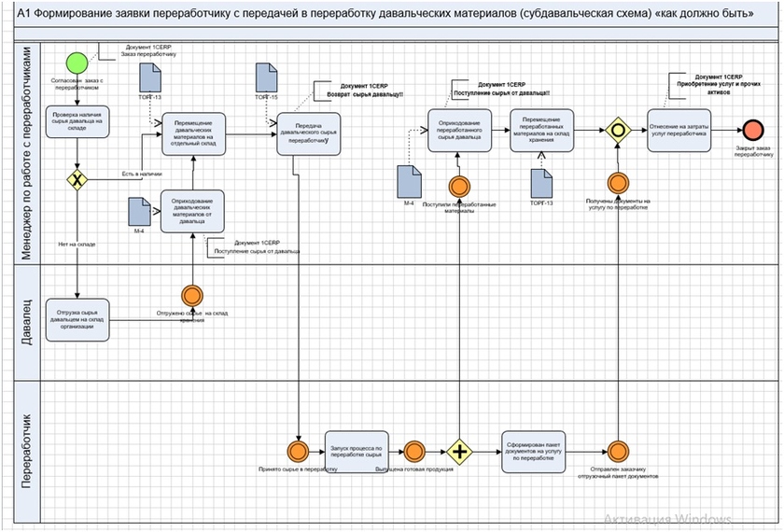The width and height of the screenshot is (784, 532).
Task: Select the 'Выпущена готовая продукция' orange event
Action: [x=413, y=451]
